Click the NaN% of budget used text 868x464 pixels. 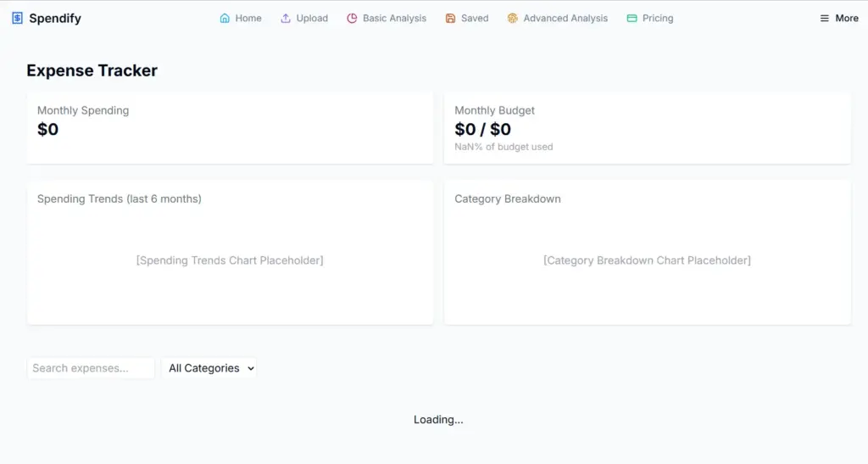pos(504,147)
